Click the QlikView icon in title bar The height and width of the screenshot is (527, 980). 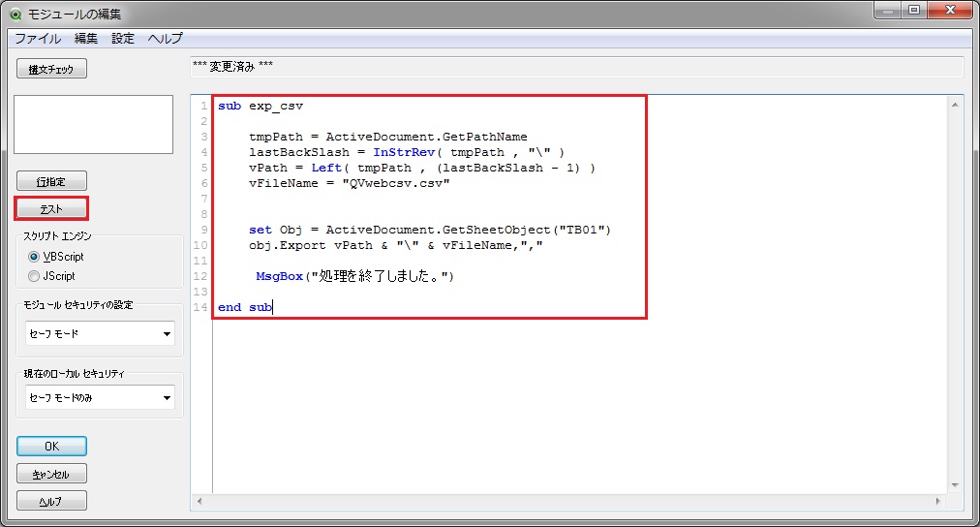(15, 14)
